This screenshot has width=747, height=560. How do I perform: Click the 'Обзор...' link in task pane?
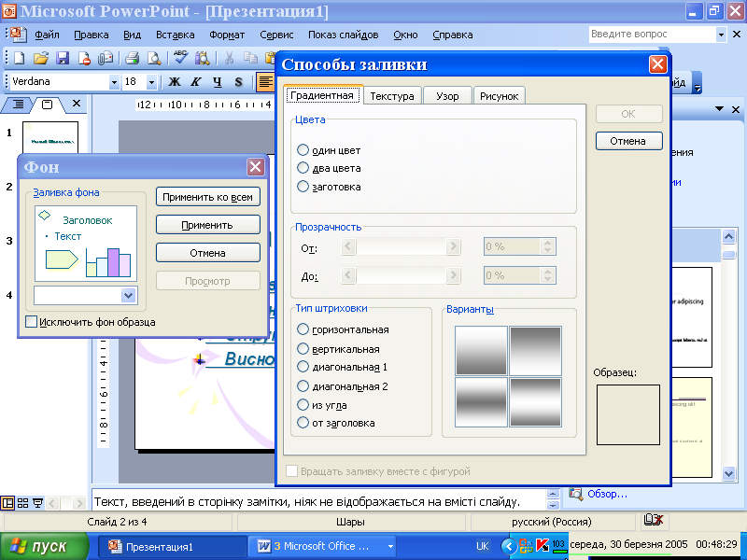(x=607, y=494)
